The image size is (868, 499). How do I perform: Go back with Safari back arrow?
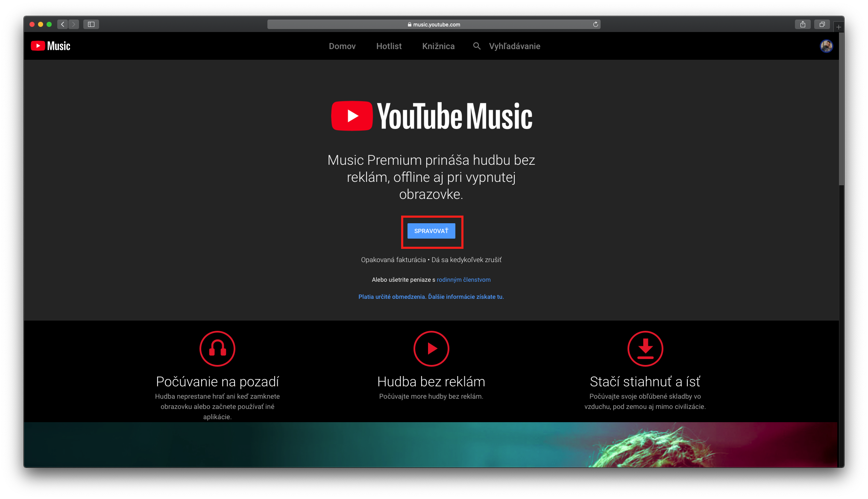point(63,24)
